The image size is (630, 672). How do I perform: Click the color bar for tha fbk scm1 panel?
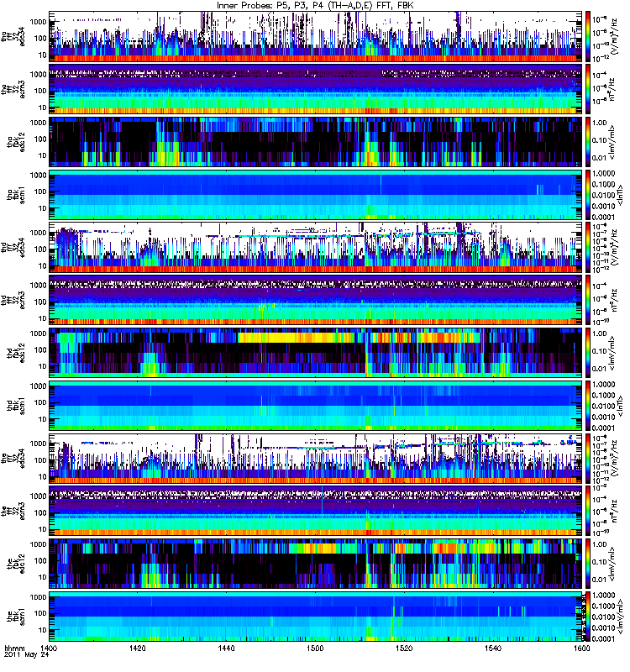[588, 195]
